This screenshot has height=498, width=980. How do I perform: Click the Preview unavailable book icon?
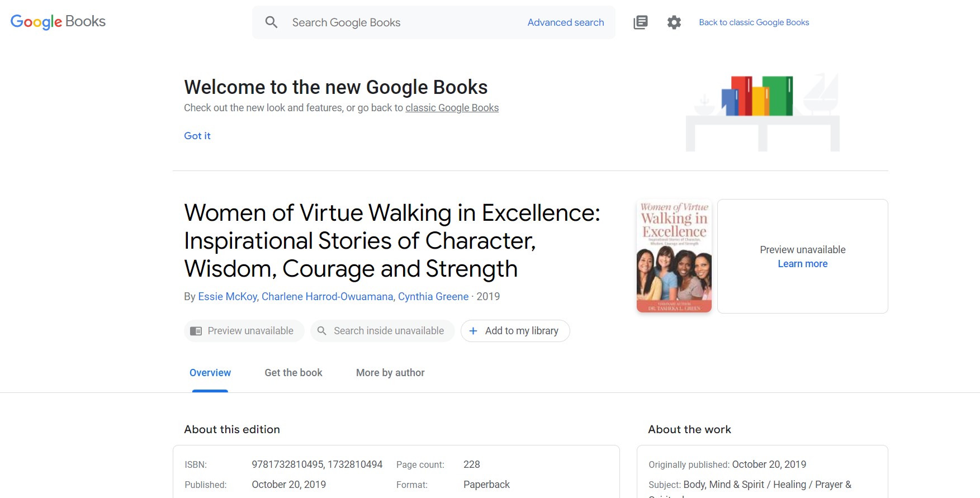coord(196,331)
